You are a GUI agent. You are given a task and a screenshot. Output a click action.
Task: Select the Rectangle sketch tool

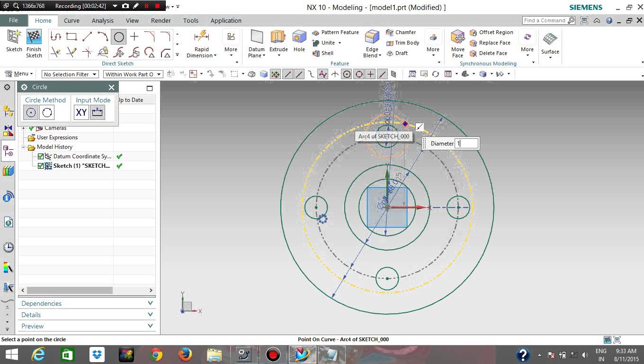point(72,36)
